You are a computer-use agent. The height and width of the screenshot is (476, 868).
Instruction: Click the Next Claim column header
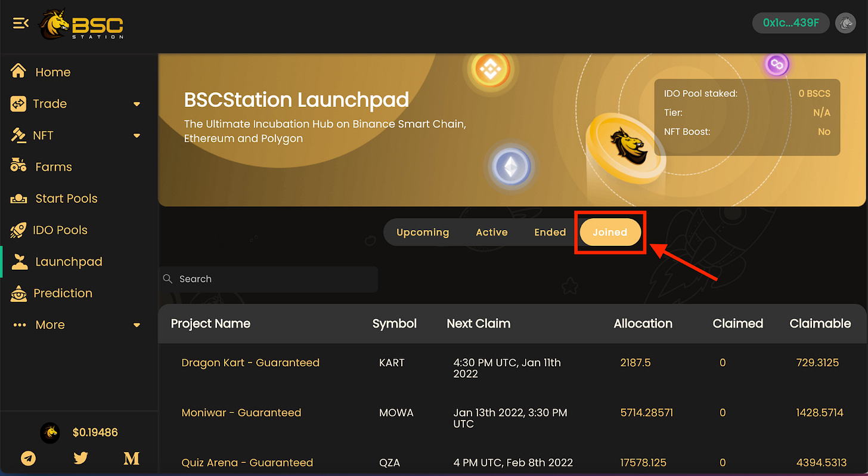[x=478, y=324]
